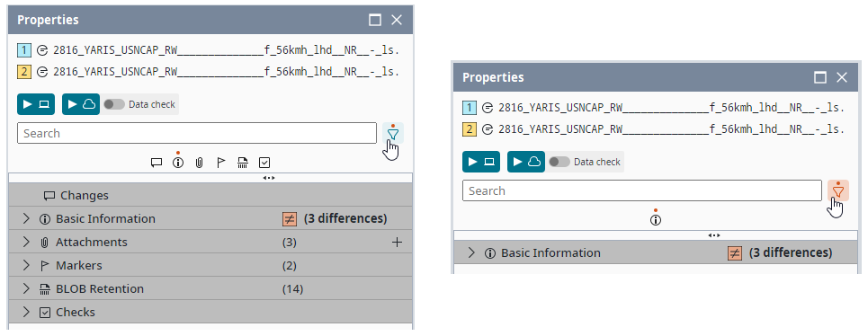
Task: Expand the Checks section
Action: [x=25, y=312]
